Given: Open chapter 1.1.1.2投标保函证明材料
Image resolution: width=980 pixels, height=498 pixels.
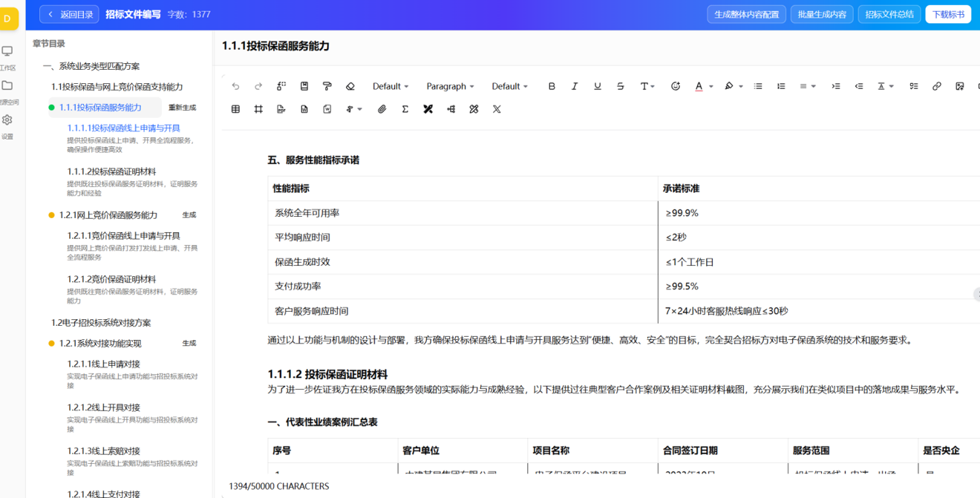Looking at the screenshot, I should (111, 171).
